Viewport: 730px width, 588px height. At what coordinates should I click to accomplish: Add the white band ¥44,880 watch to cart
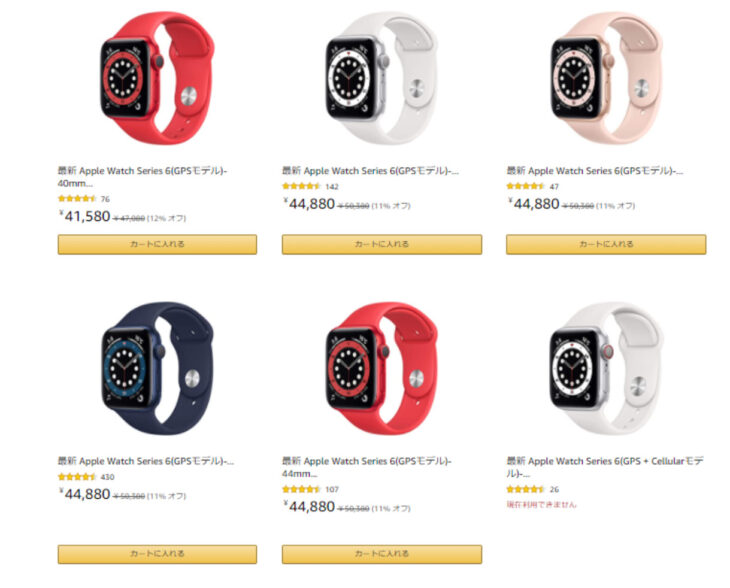tap(382, 244)
